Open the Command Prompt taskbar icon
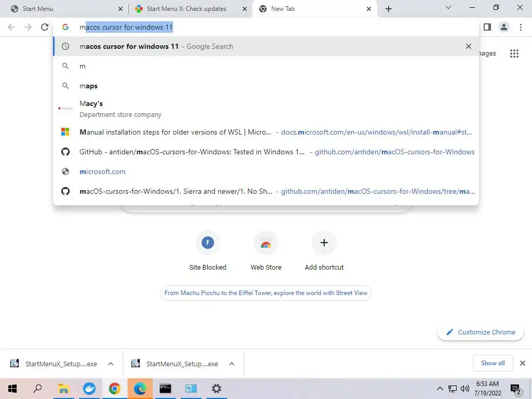This screenshot has width=532, height=399. (165, 389)
